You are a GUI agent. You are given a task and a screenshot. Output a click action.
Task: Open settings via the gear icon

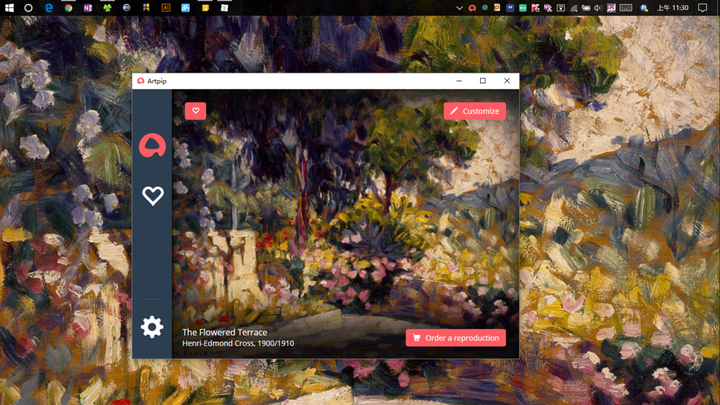tap(152, 327)
